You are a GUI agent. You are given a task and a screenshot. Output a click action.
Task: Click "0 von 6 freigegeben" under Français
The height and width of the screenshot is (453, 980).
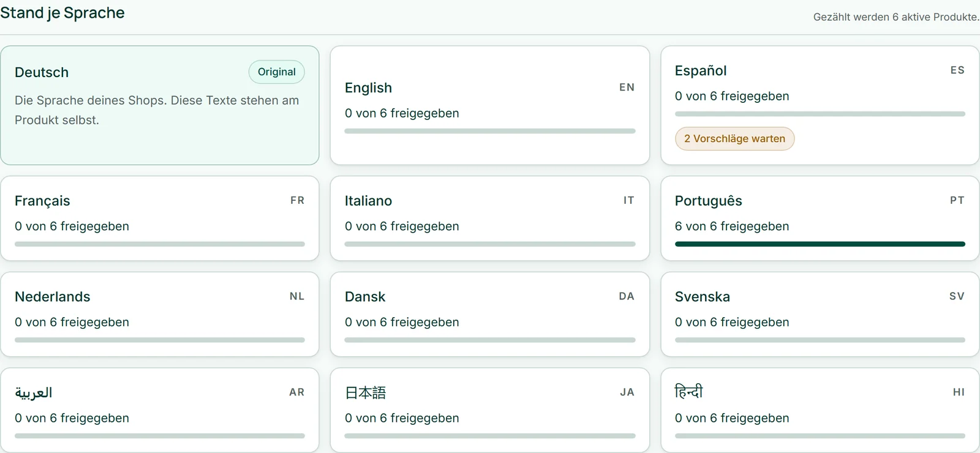[72, 226]
